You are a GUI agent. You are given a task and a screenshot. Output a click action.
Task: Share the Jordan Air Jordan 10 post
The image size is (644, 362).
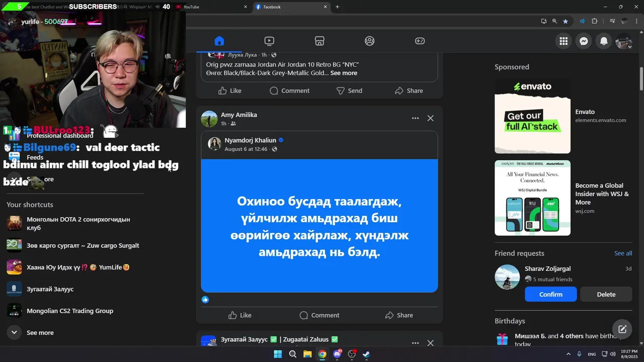pos(409,90)
